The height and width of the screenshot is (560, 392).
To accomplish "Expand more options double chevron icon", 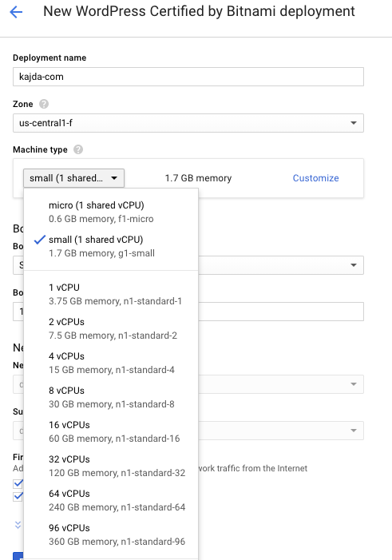I will tap(18, 525).
